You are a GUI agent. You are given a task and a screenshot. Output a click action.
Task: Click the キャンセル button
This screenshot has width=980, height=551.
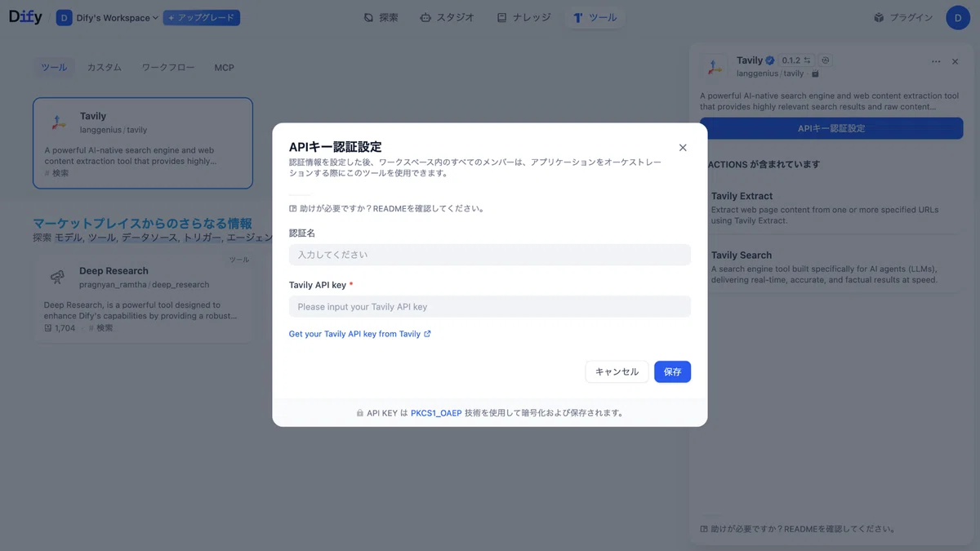coord(617,371)
